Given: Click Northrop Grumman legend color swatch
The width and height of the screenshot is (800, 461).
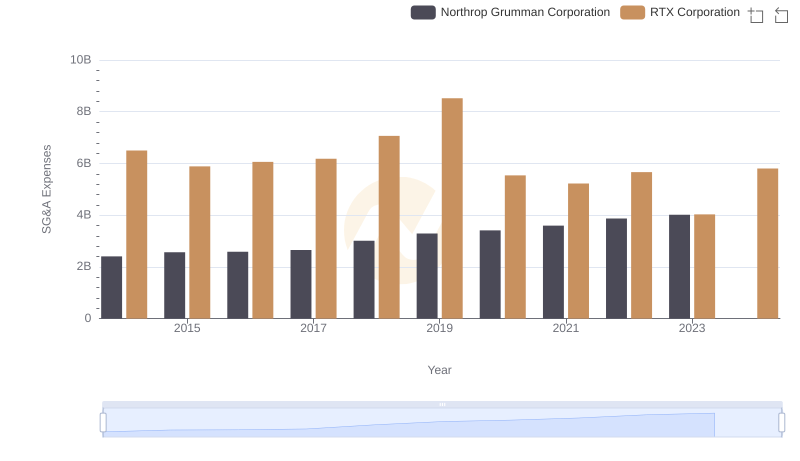Looking at the screenshot, I should (x=423, y=12).
